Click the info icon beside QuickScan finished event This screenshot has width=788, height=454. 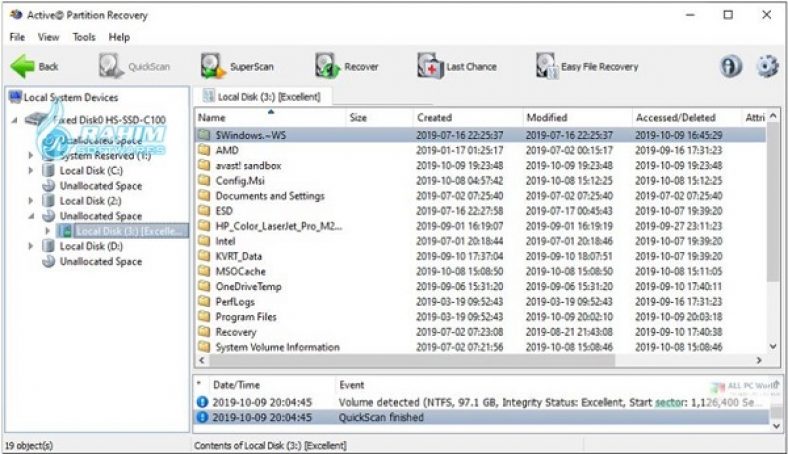click(x=202, y=417)
